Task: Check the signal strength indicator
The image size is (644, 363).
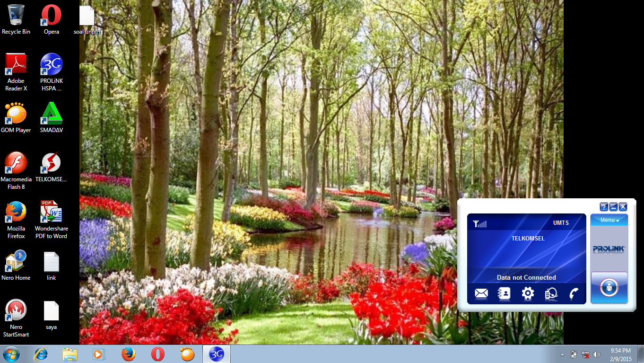Action: coord(479,222)
